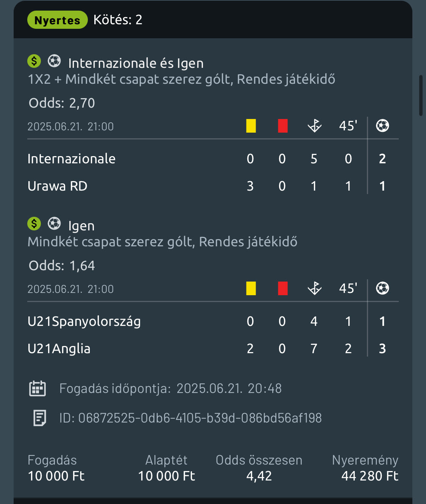This screenshot has width=426, height=504.
Task: Click the goals ball icon in Internazionale match header
Action: [382, 126]
